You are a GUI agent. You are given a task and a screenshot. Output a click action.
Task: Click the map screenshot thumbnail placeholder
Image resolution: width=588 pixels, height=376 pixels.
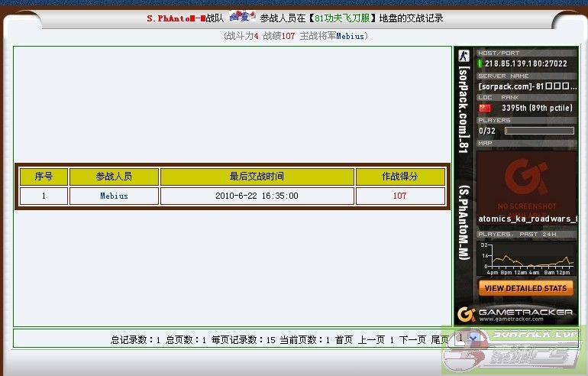[x=525, y=182]
